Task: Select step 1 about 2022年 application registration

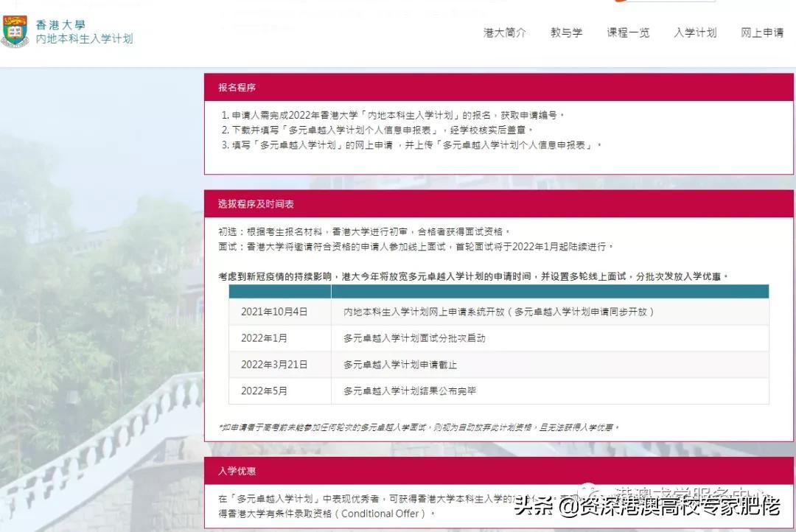Action: coord(392,115)
